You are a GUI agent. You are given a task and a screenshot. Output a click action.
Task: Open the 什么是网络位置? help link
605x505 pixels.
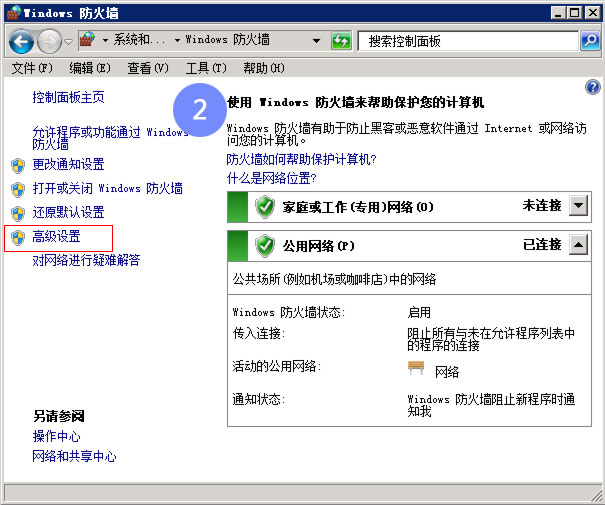coord(271,178)
